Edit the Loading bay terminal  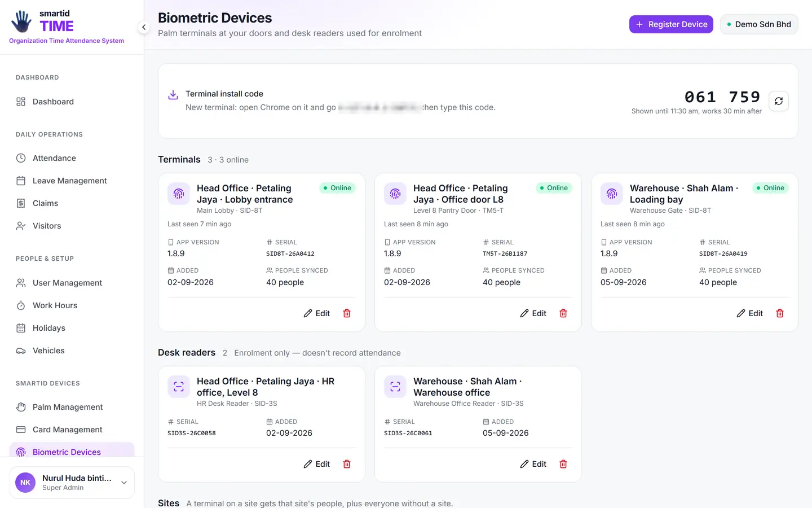749,313
